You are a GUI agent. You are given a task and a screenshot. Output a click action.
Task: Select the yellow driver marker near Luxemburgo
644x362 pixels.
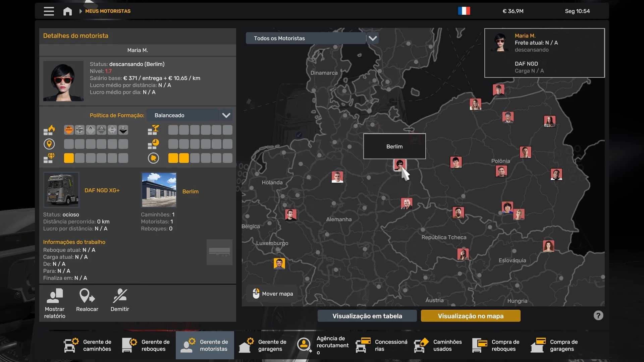pyautogui.click(x=279, y=263)
